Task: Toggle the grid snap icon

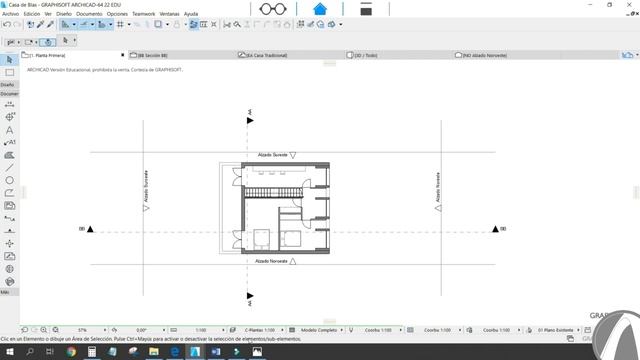Action: pyautogui.click(x=120, y=24)
